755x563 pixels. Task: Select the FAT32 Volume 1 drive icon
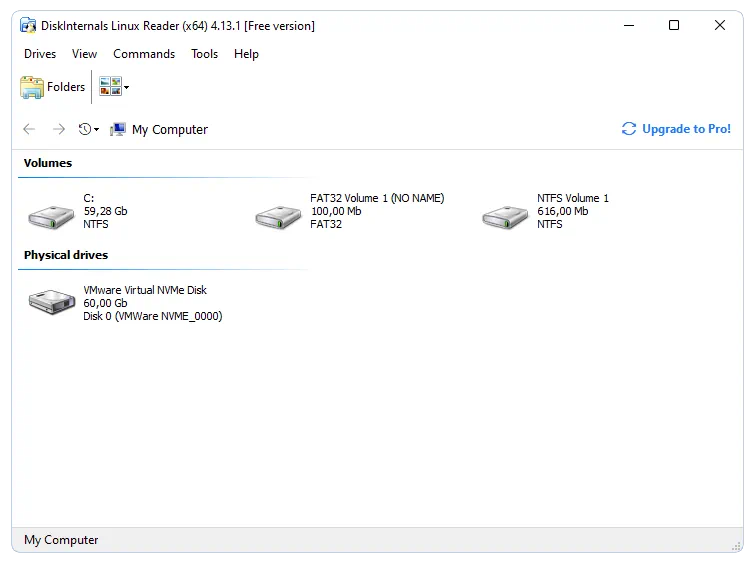278,217
